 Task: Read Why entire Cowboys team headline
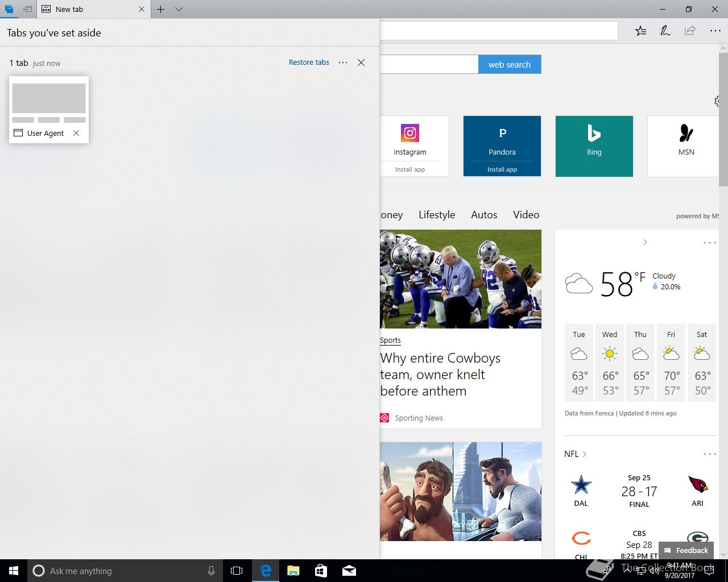(x=440, y=375)
